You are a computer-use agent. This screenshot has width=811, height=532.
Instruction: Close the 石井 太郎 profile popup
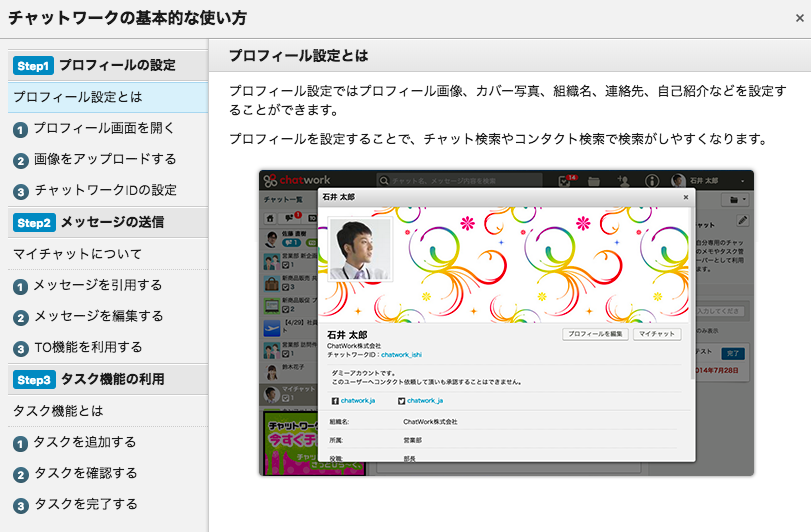[686, 197]
